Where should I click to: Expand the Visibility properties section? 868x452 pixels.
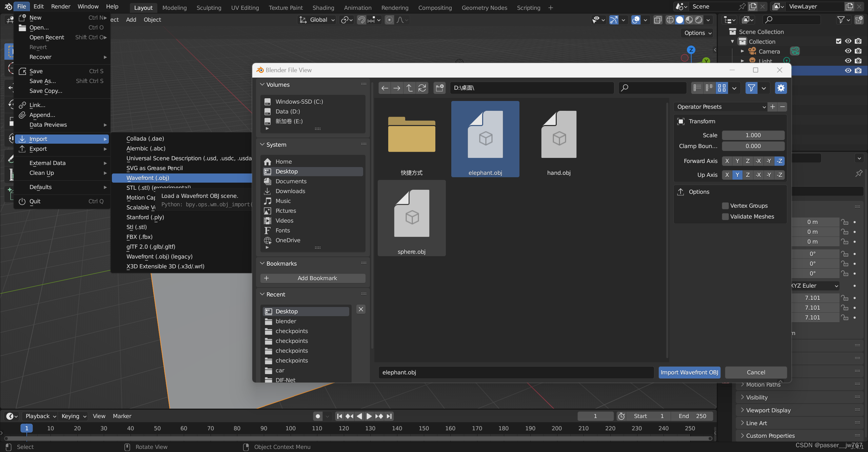pos(756,397)
